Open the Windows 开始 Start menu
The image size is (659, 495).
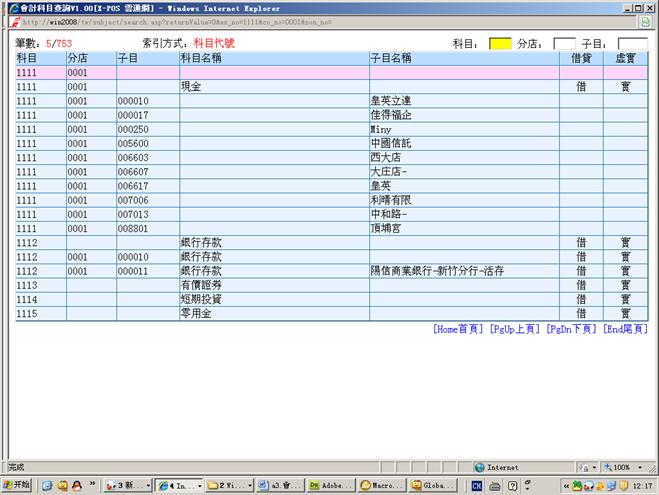[x=17, y=485]
